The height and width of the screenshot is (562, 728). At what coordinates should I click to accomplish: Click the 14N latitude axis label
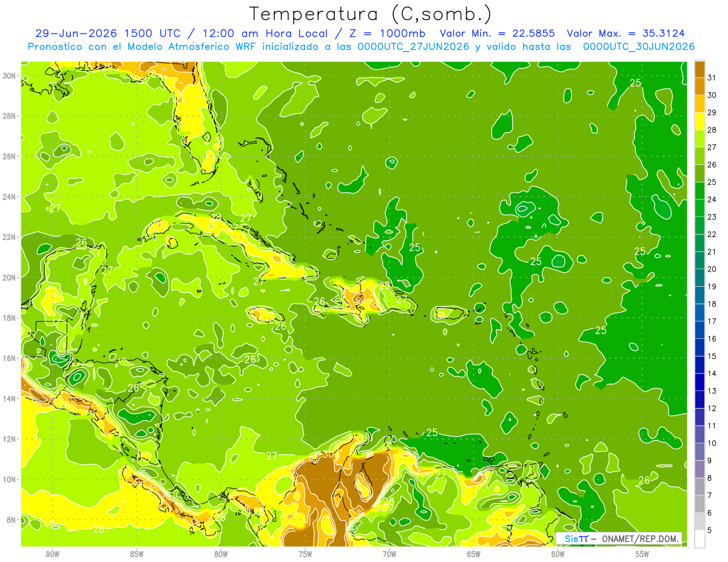[x=10, y=398]
